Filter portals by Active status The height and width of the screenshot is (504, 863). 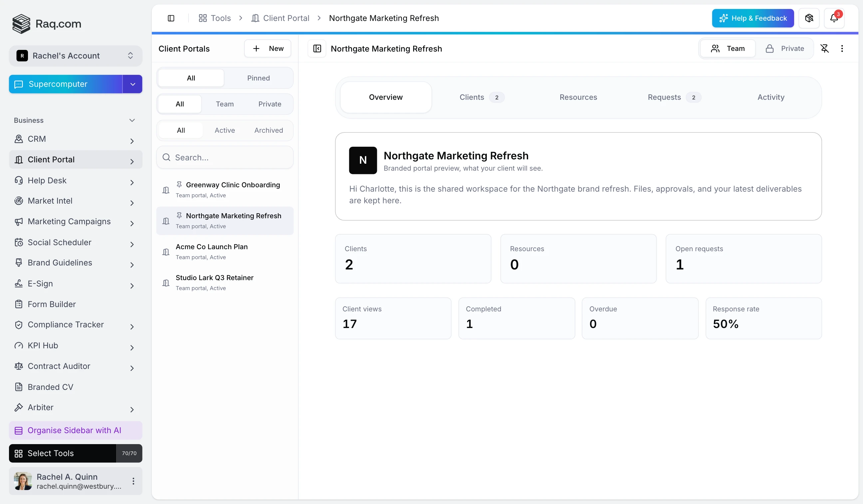coord(225,130)
